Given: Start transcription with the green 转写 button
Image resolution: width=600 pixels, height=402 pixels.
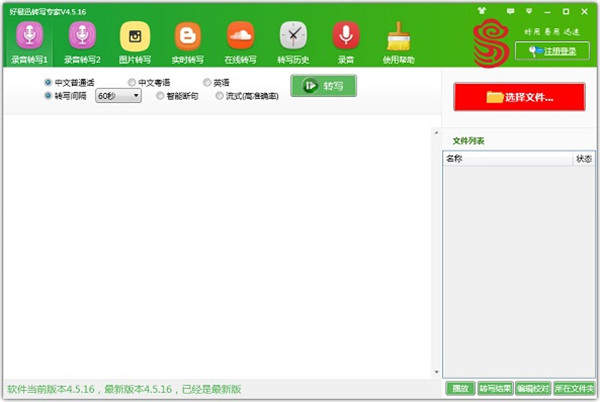Looking at the screenshot, I should click(x=323, y=86).
